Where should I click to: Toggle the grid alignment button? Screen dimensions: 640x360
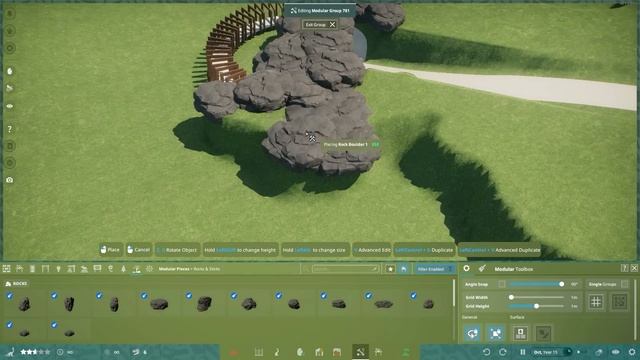pyautogui.click(x=596, y=302)
